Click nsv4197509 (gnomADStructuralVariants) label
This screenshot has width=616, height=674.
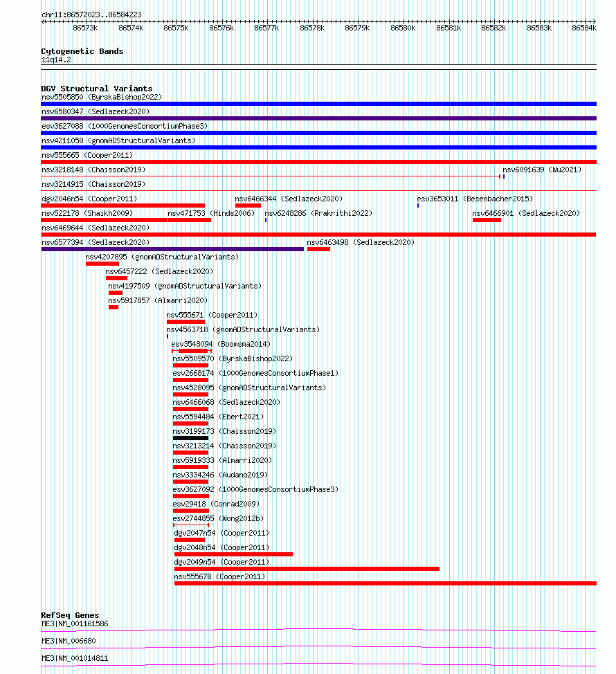(x=185, y=286)
